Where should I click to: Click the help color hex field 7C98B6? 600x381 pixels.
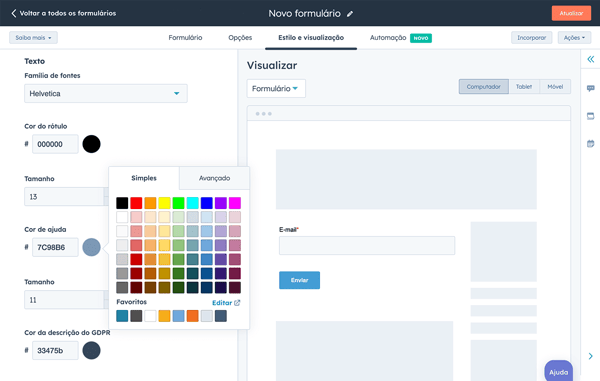coord(55,247)
